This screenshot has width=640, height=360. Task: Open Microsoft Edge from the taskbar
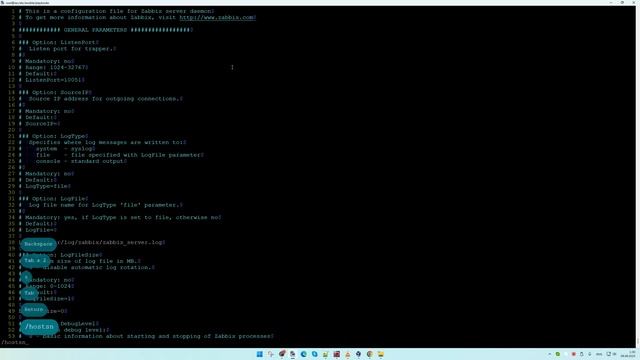304,354
